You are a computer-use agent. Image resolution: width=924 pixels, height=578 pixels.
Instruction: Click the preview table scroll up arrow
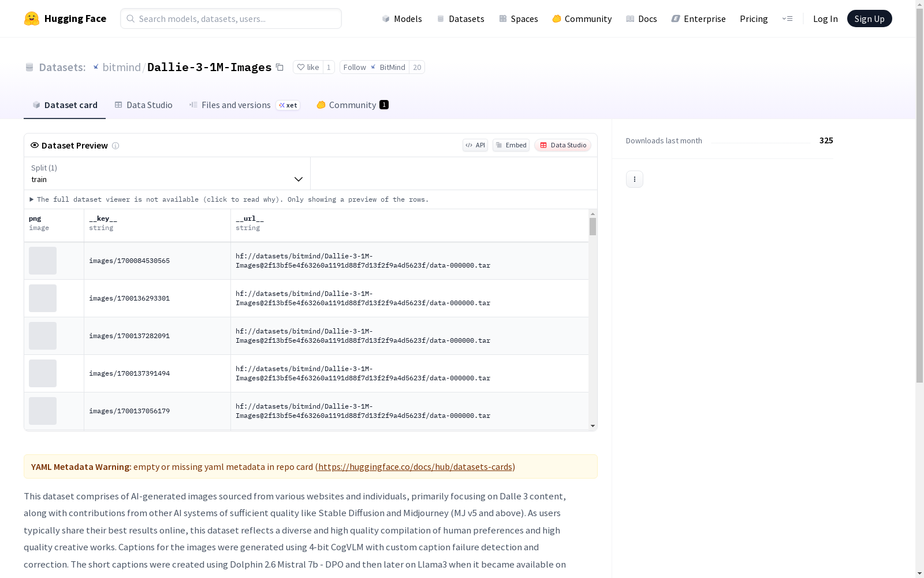[x=593, y=214]
